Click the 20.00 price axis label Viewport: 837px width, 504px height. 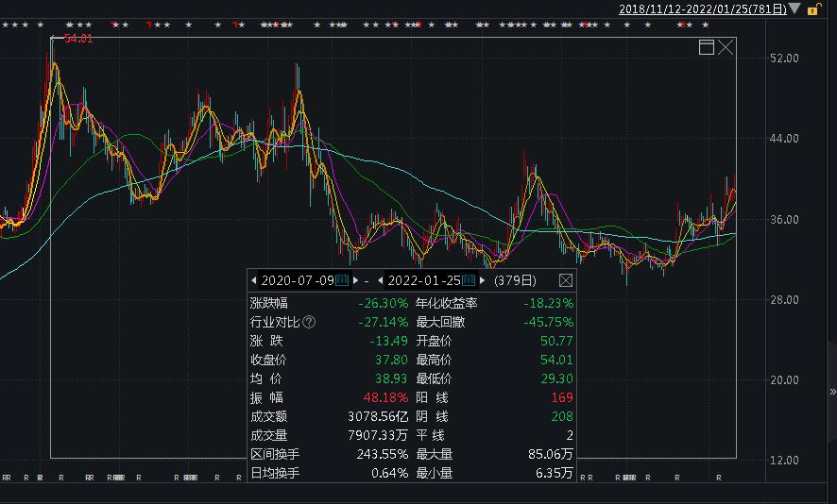784,380
